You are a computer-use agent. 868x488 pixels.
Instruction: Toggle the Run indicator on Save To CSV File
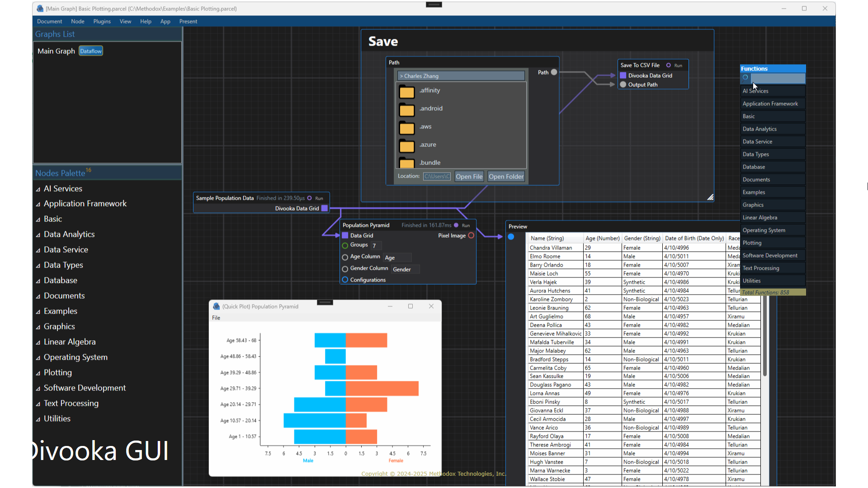pos(669,65)
